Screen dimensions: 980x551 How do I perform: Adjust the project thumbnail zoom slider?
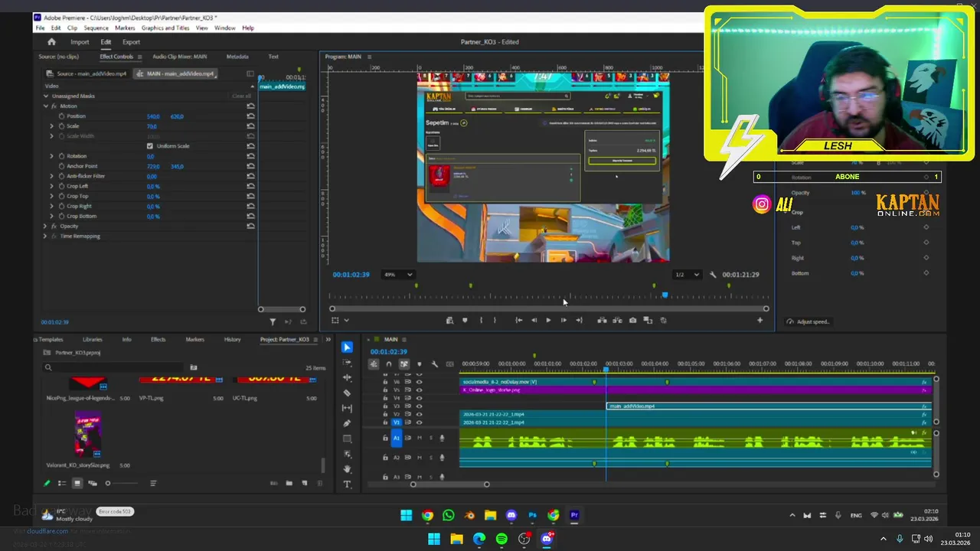point(122,484)
